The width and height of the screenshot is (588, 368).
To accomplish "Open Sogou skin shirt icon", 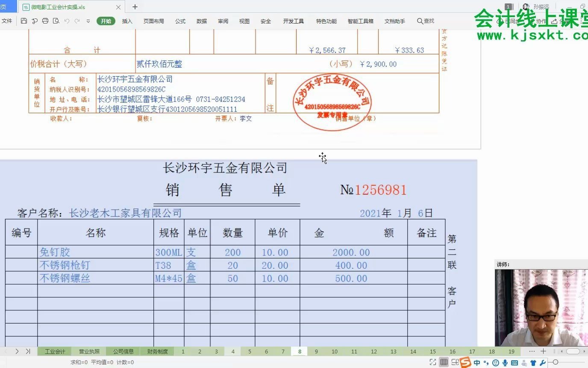I will (533, 363).
